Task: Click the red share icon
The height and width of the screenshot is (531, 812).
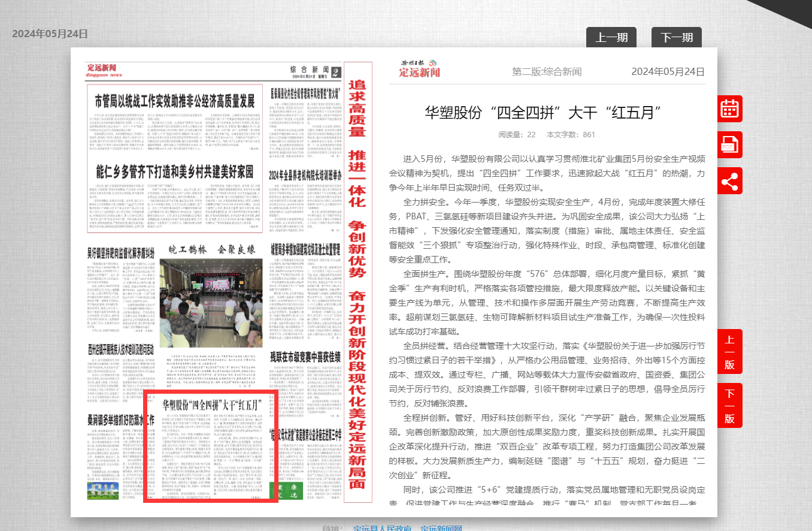Action: (x=729, y=181)
